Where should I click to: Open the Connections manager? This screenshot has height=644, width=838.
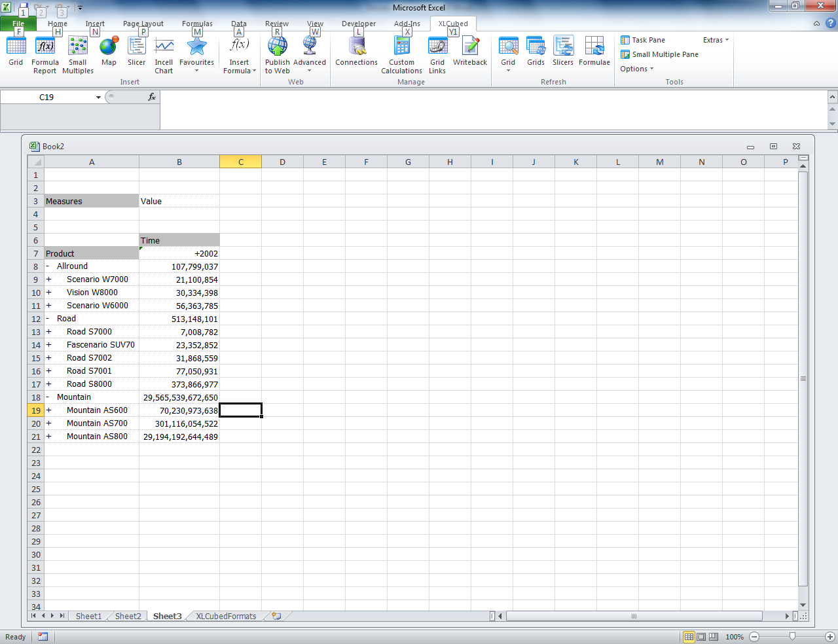point(357,52)
